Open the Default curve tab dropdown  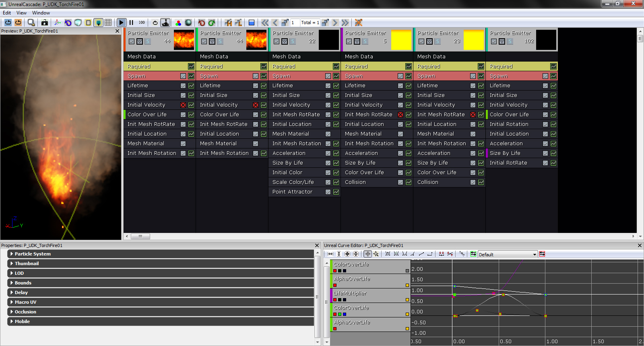(535, 254)
